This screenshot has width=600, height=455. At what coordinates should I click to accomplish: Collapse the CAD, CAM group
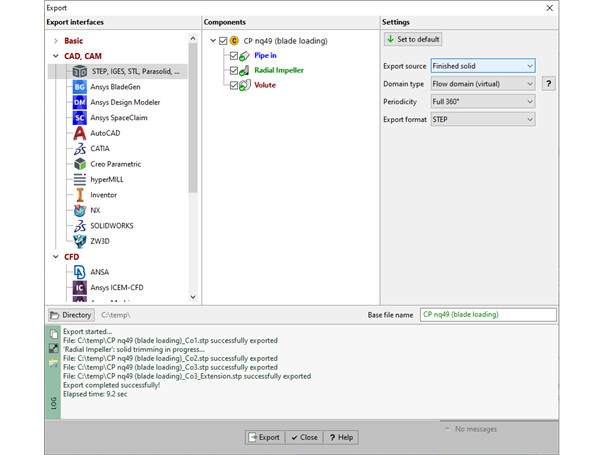pos(56,56)
